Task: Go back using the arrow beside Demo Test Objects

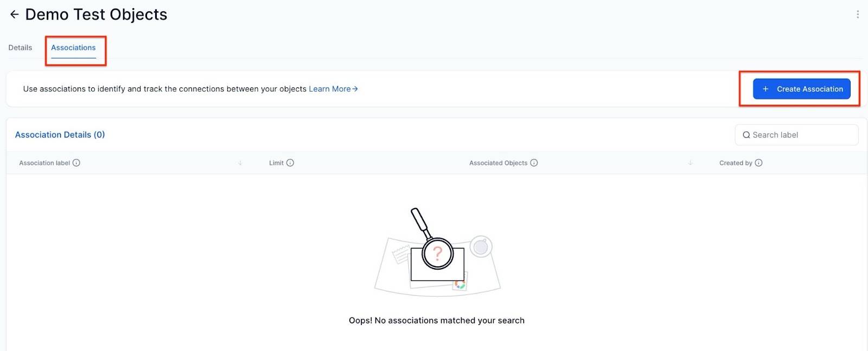Action: pos(15,15)
